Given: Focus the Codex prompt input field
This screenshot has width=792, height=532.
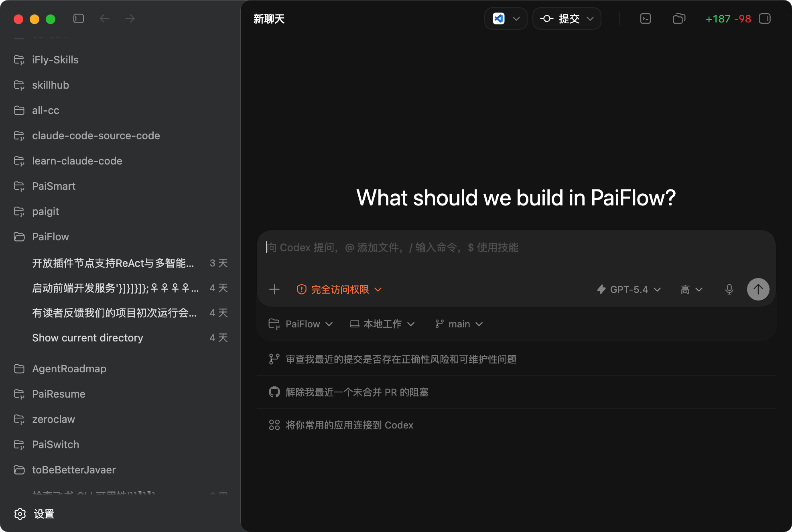Looking at the screenshot, I should pyautogui.click(x=516, y=248).
